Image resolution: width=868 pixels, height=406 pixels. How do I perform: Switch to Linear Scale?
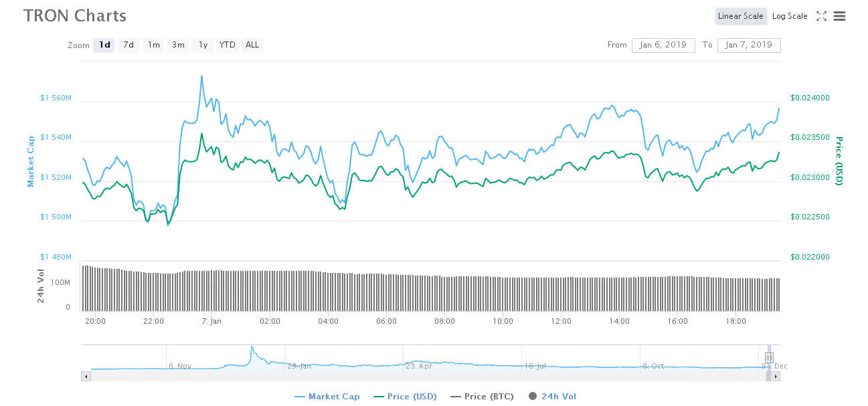(x=740, y=16)
